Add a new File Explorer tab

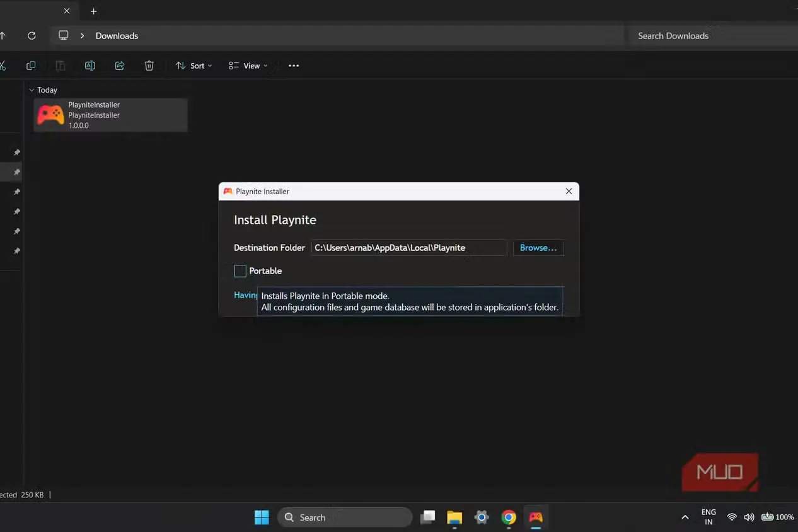[93, 11]
